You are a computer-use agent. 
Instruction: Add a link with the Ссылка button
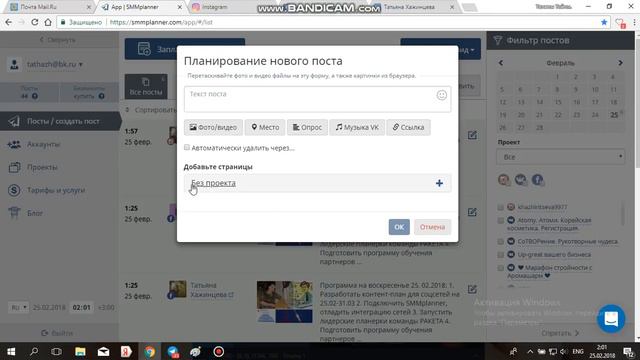pyautogui.click(x=409, y=127)
